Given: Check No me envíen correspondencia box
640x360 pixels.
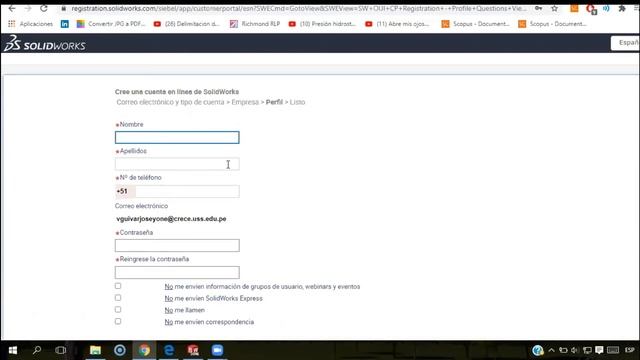Looking at the screenshot, I should pos(118,322).
